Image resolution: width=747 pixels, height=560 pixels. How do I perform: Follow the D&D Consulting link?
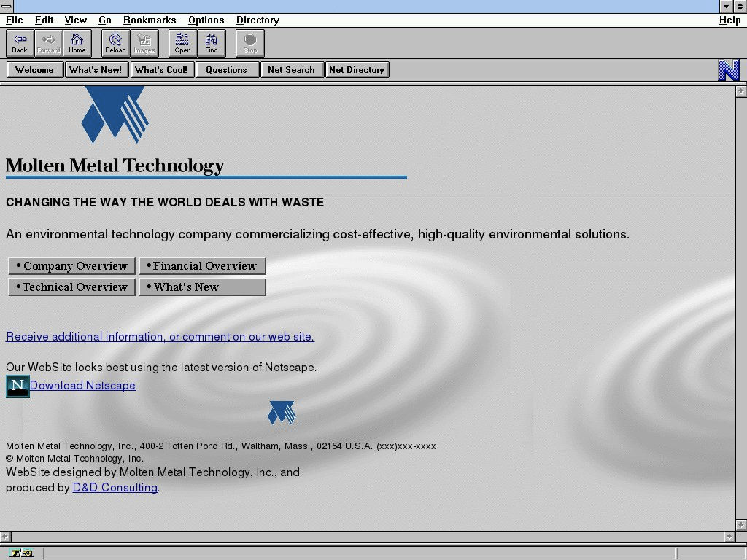115,488
